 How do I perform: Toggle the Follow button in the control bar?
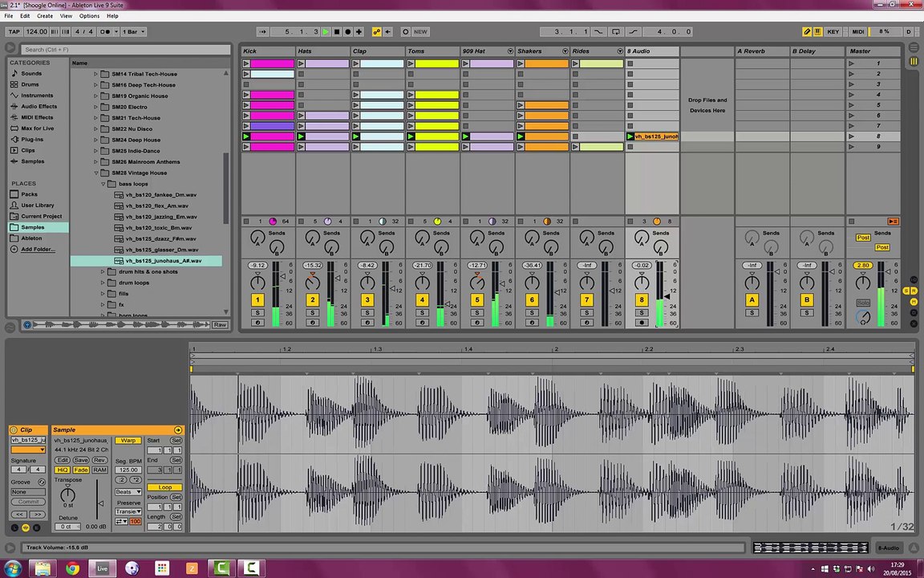coord(263,32)
